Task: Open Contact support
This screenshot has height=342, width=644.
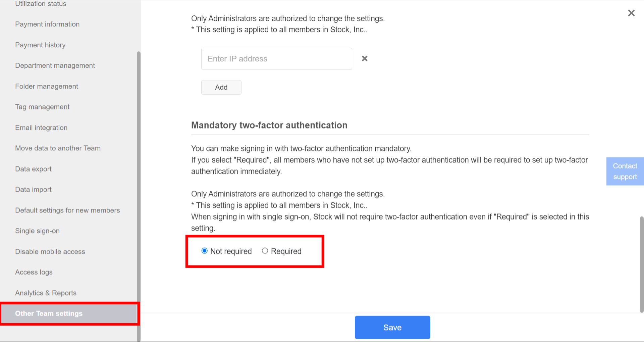Action: tap(625, 171)
